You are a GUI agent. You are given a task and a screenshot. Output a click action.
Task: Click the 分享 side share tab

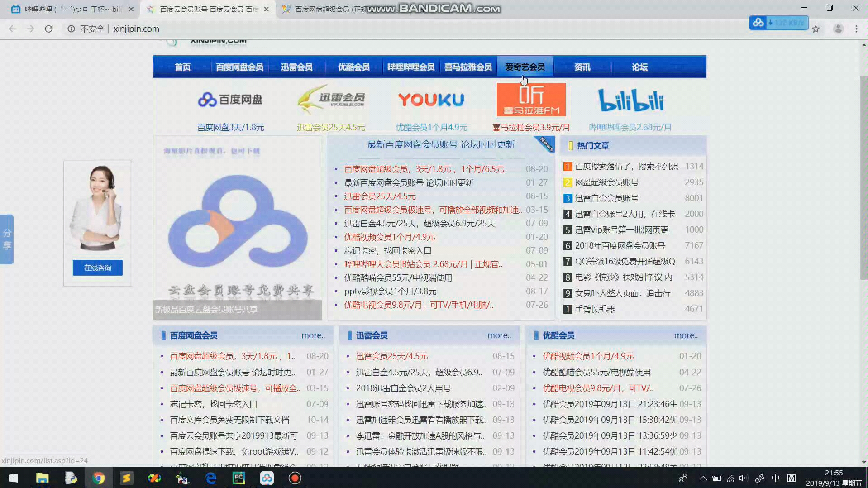coord(7,239)
